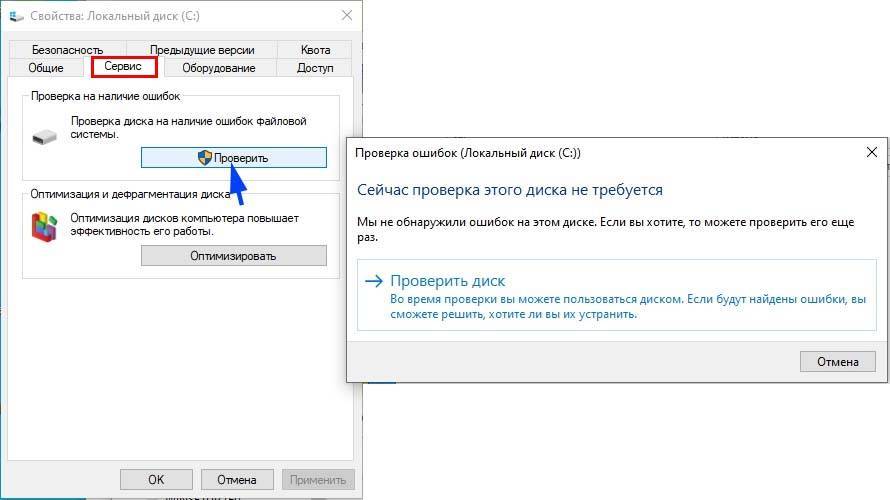Click the drive icon next to error checking text
This screenshot has width=890, height=500.
(44, 137)
